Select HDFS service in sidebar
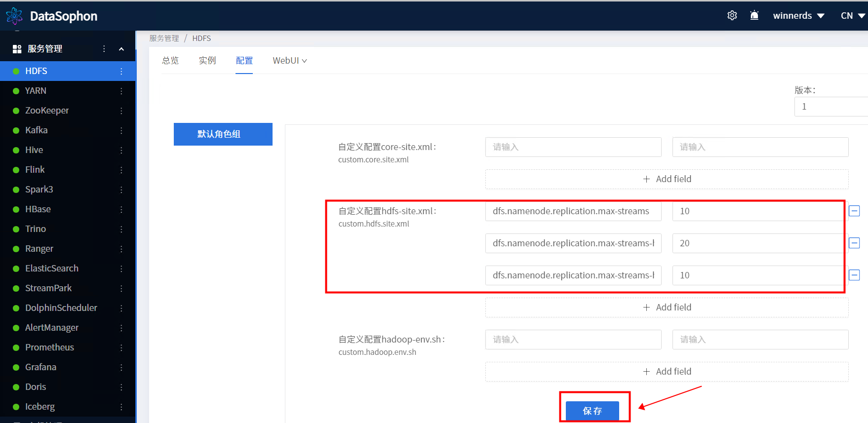Viewport: 868px width, 423px height. (68, 71)
